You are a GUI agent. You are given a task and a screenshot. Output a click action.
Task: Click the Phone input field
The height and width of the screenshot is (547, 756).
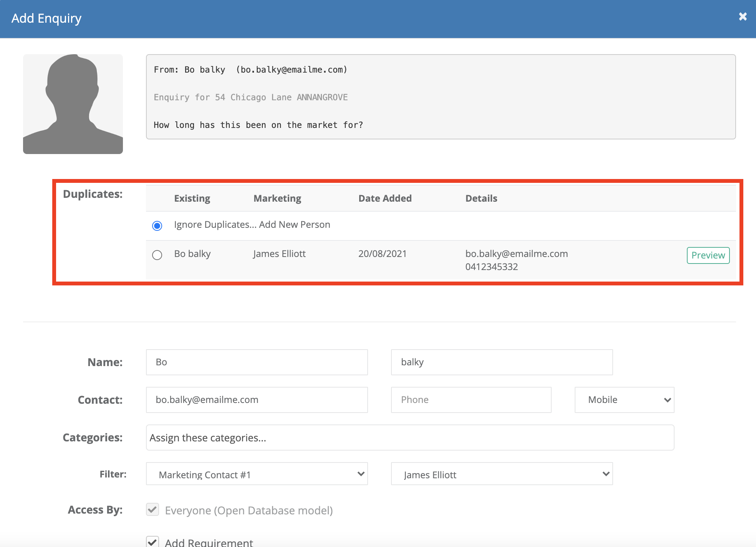pos(471,400)
